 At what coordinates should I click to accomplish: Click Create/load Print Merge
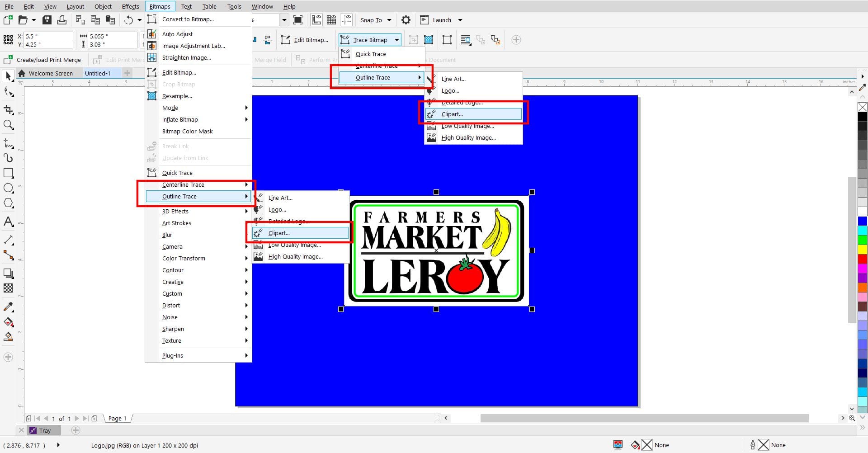(48, 60)
